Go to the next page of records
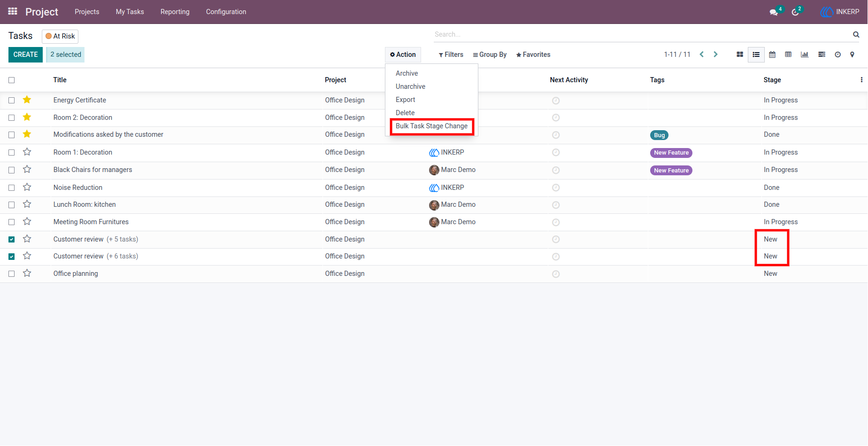Screen dimensions: 868x446 (x=715, y=55)
